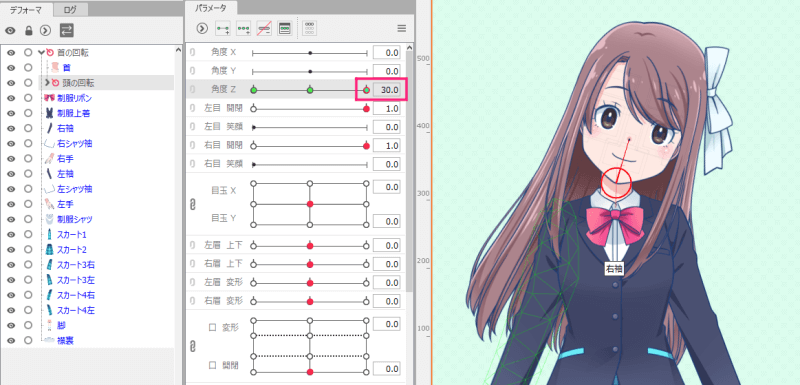Click the add two keys parameter icon
The width and height of the screenshot is (800, 385).
(223, 29)
